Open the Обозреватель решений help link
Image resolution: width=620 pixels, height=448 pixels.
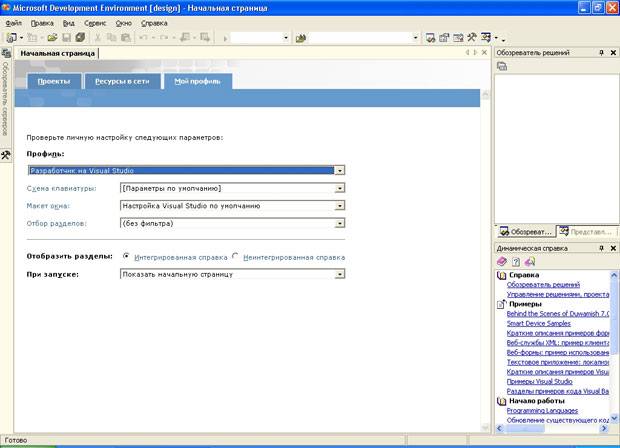point(543,285)
